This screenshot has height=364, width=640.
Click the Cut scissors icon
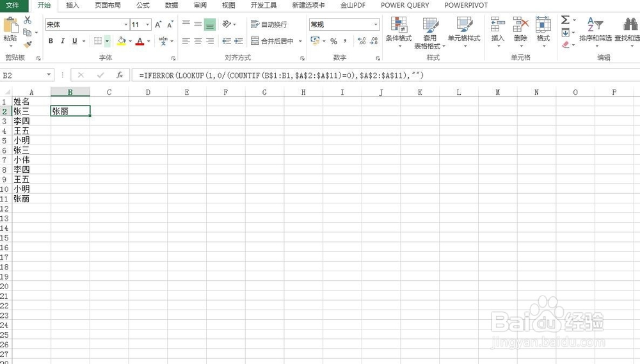coord(28,20)
